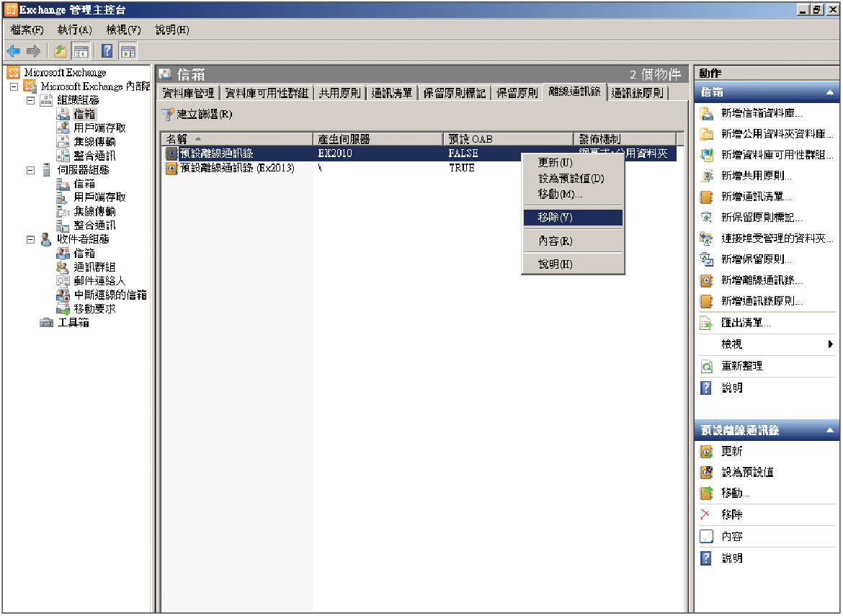Click the red 移除 icon in the actions pane
This screenshot has height=616, width=843.
[705, 514]
